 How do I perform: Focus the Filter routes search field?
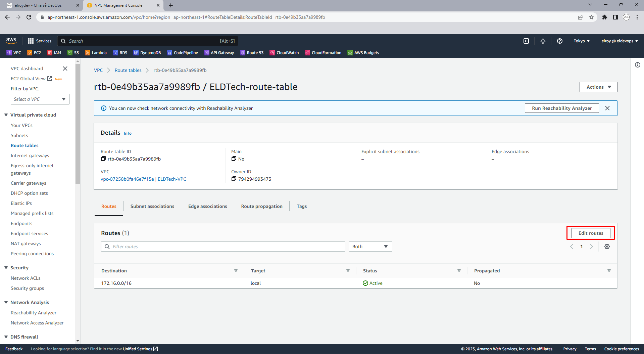[x=223, y=247]
